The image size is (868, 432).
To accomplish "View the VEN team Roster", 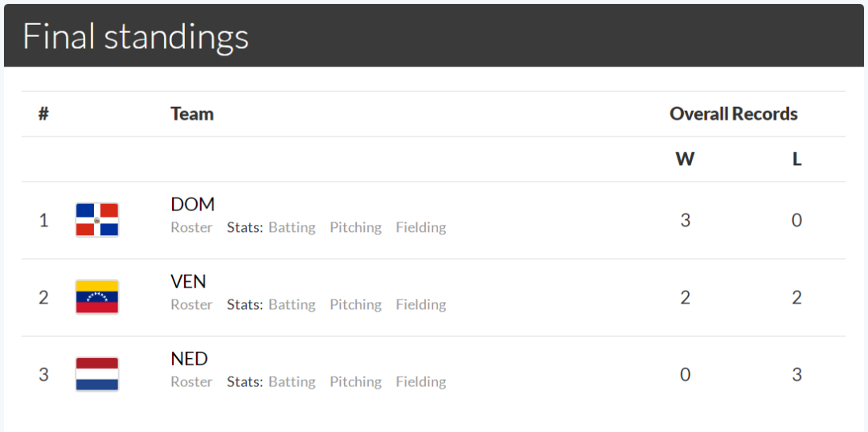I will [191, 305].
